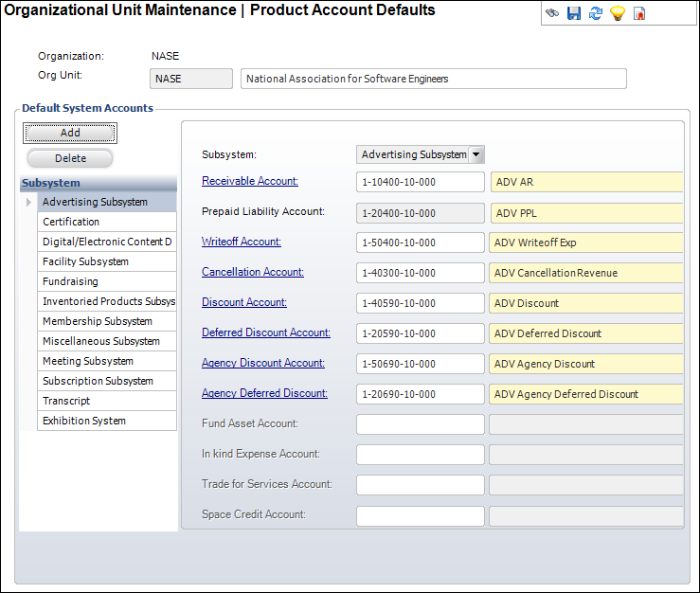Select the Fundraising subsystem row
This screenshot has height=593, width=700.
tap(70, 281)
